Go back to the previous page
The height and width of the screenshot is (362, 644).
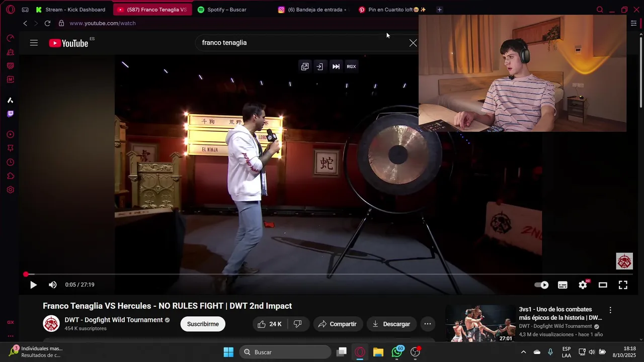click(x=25, y=23)
